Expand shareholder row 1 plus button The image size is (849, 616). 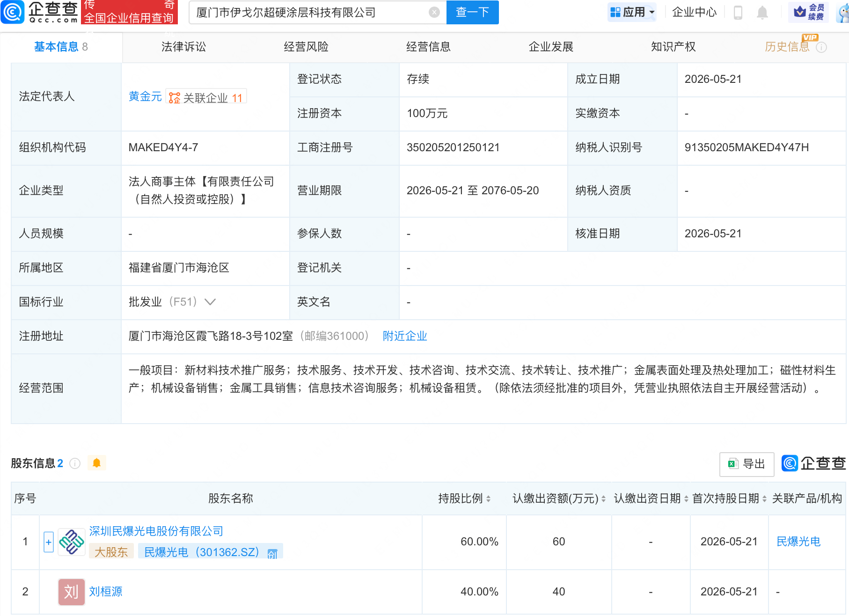point(49,542)
